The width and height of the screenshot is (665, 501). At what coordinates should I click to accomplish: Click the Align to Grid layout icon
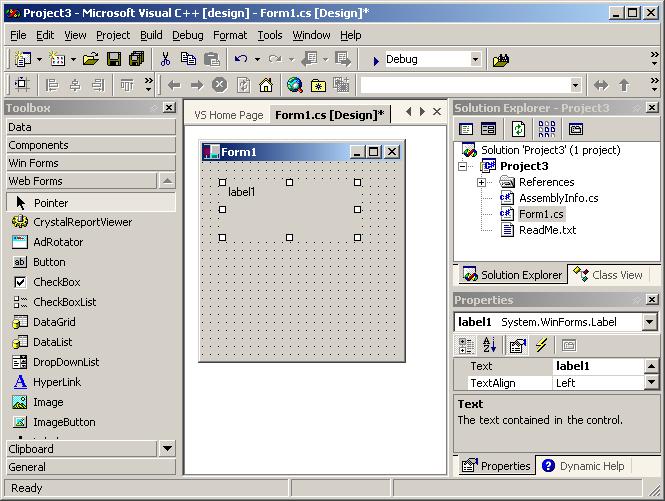[22, 85]
